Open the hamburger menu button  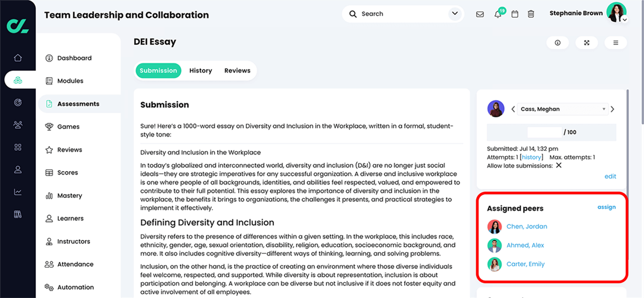coord(615,42)
